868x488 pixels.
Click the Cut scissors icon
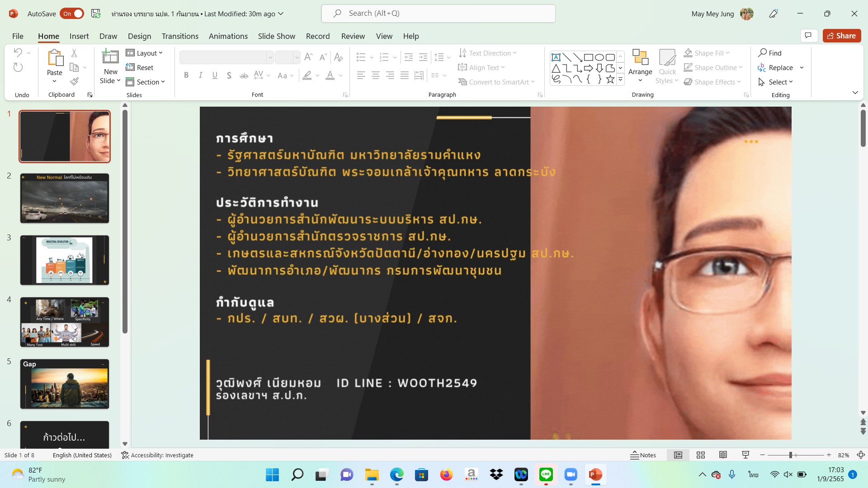[75, 53]
